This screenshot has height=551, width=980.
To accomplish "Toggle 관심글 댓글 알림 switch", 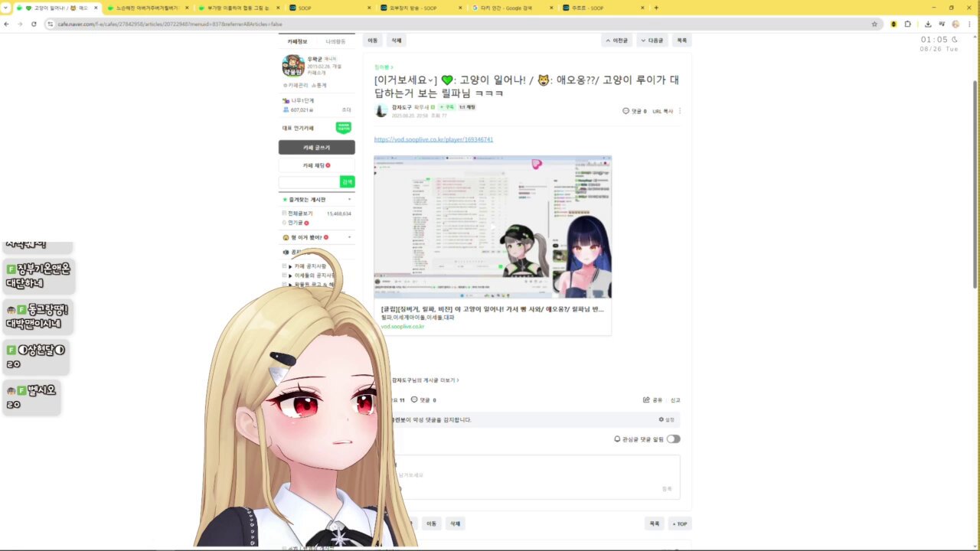I will (673, 439).
